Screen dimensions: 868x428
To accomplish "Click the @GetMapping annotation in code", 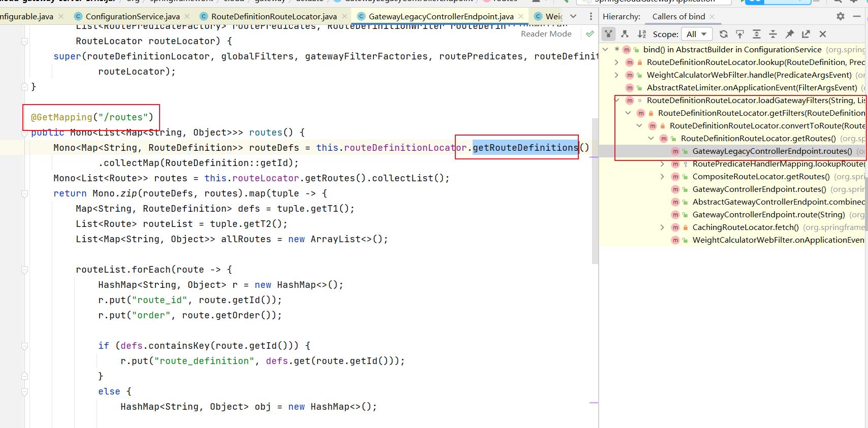I will click(x=61, y=117).
